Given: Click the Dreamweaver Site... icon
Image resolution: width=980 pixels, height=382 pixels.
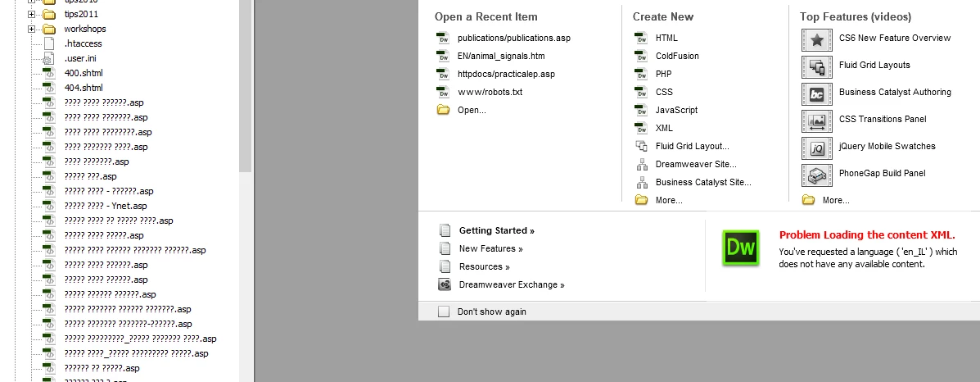Looking at the screenshot, I should 641,164.
